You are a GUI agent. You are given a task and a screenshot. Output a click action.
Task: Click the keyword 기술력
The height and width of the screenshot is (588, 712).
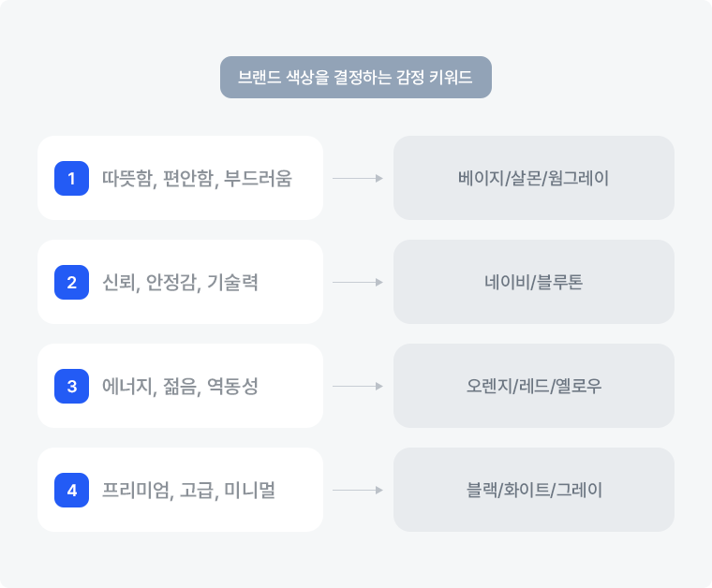231,282
